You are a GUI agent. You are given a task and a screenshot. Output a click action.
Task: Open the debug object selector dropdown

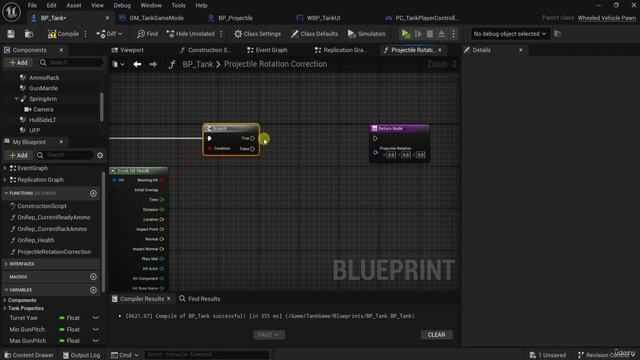pyautogui.click(x=509, y=34)
